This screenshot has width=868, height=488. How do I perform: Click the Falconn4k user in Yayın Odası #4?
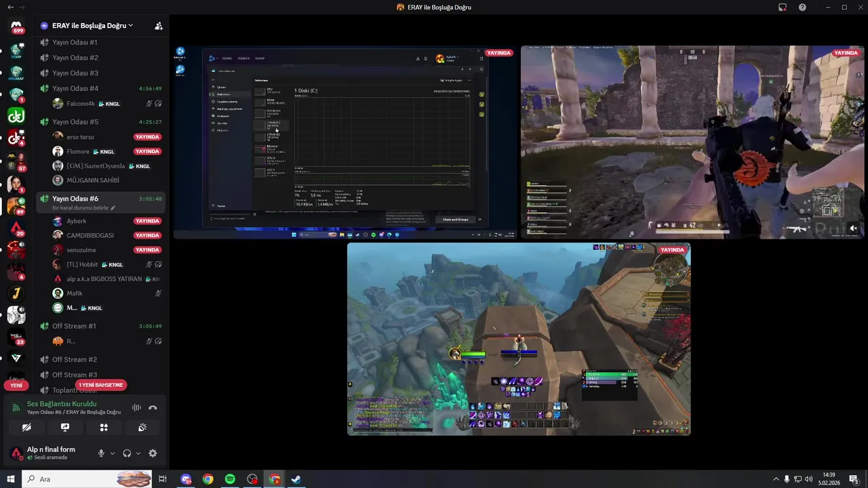[x=107, y=104]
